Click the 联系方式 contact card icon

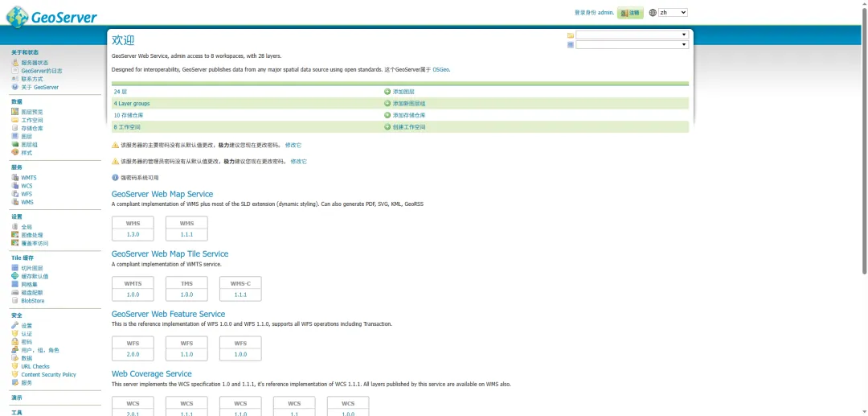tap(15, 79)
